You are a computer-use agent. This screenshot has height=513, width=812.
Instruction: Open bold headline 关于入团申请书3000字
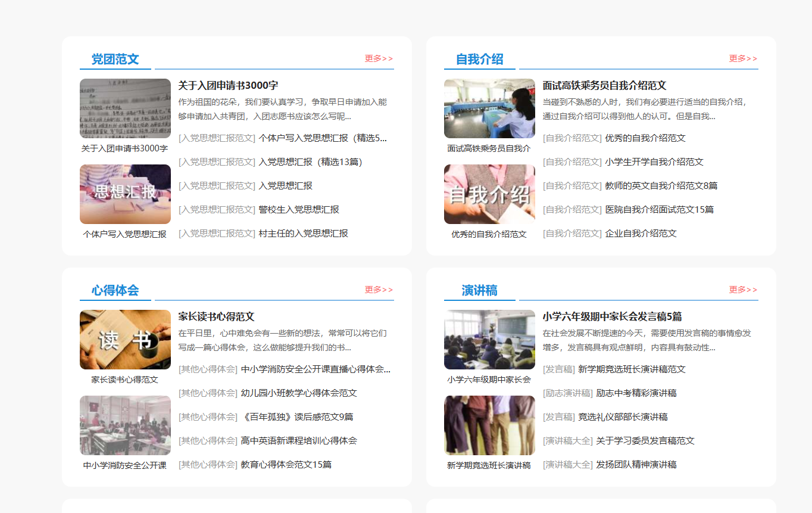tap(228, 85)
